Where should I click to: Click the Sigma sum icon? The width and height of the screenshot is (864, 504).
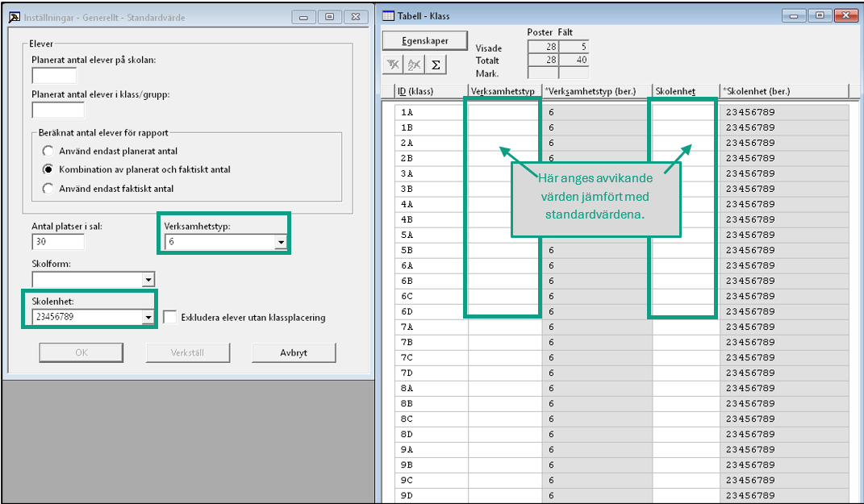436,65
